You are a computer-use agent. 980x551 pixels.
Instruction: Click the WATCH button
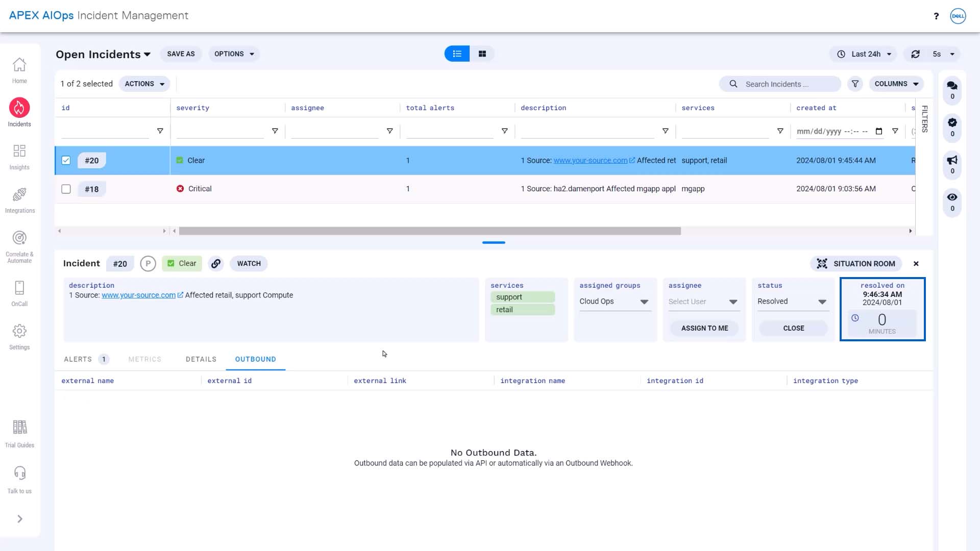coord(249,264)
